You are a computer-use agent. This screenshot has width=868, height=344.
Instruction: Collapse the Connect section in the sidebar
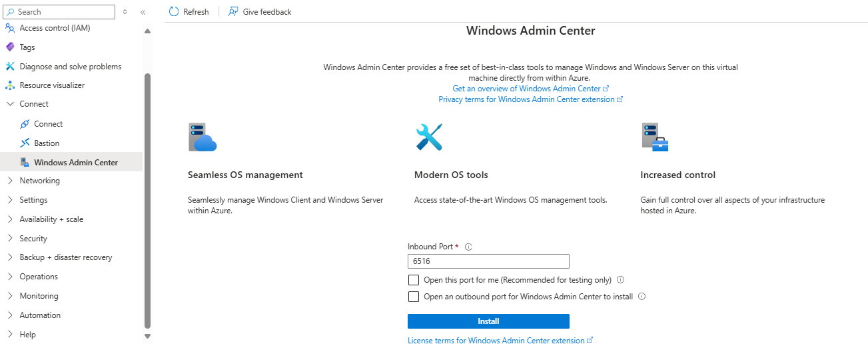pyautogui.click(x=10, y=104)
